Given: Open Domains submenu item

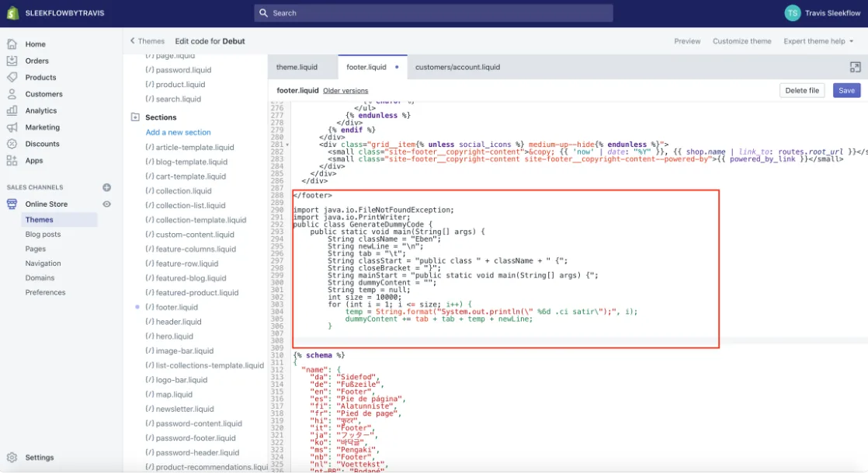Looking at the screenshot, I should coord(40,277).
